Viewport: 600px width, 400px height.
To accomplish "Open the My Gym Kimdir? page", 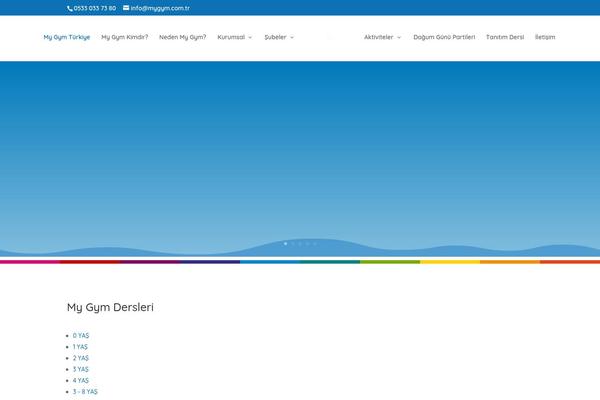I will tap(124, 37).
